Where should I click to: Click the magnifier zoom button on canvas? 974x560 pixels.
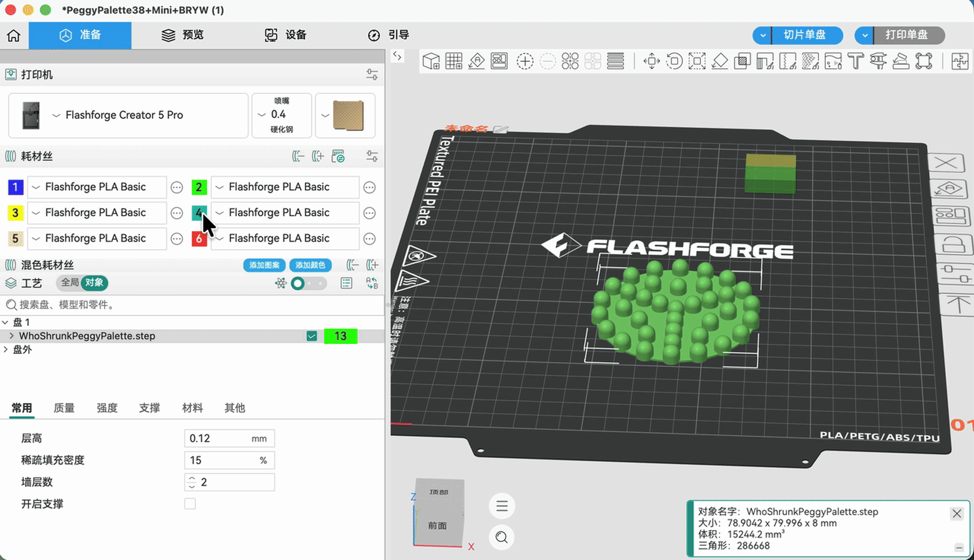click(502, 537)
